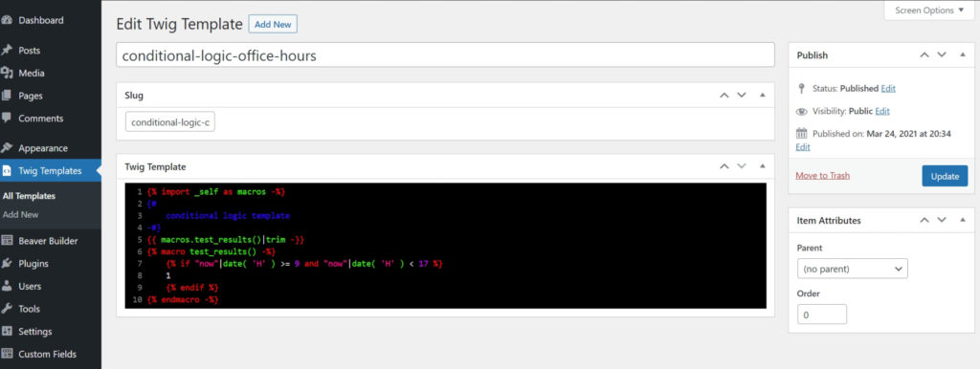Image resolution: width=980 pixels, height=369 pixels.
Task: Move the Twig Template panel up
Action: 724,166
